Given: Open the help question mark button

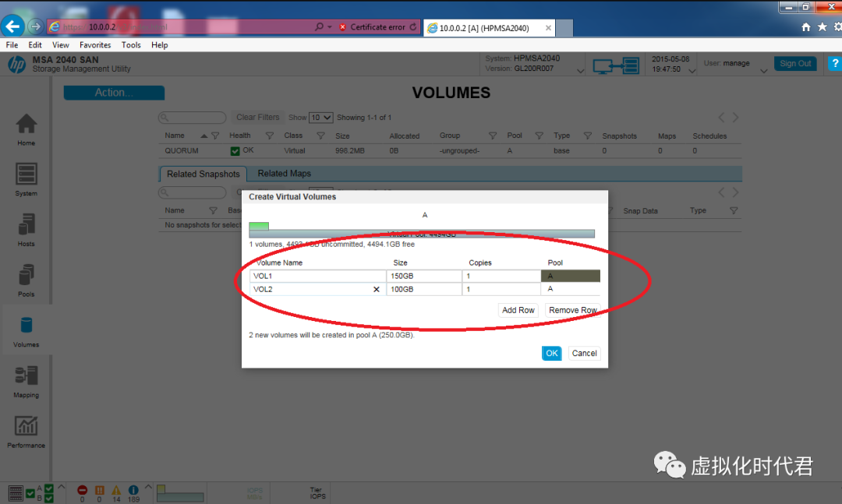Looking at the screenshot, I should [835, 63].
